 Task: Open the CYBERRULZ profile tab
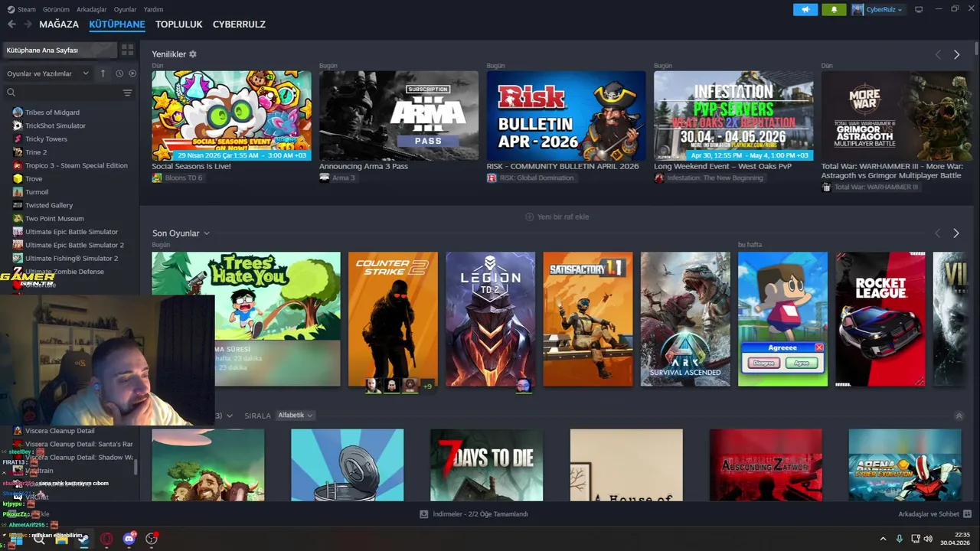pyautogui.click(x=239, y=24)
